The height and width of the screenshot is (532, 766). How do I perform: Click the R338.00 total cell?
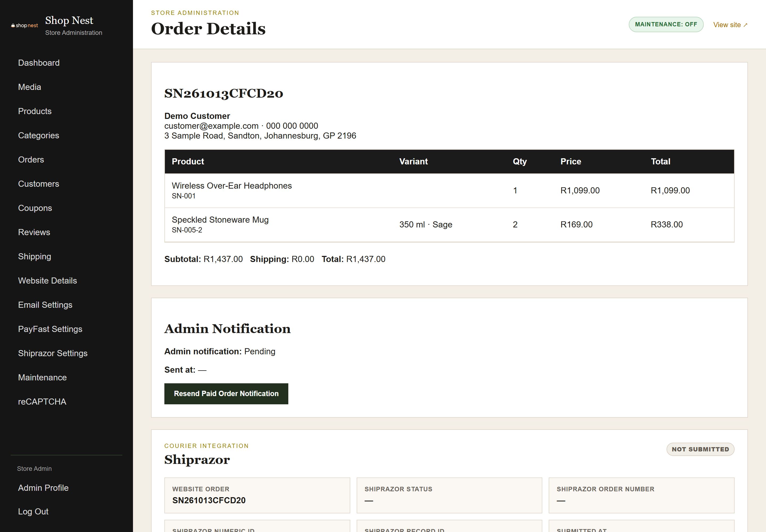pyautogui.click(x=667, y=225)
